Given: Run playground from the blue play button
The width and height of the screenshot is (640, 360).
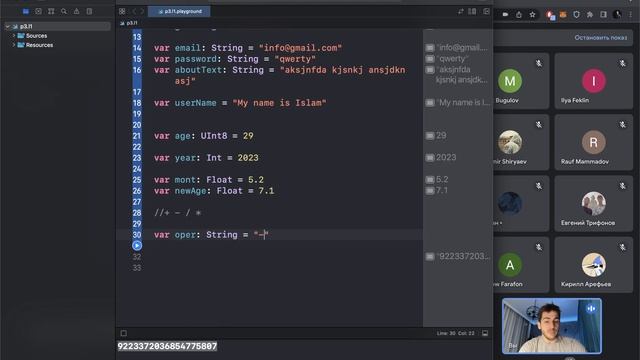Looking at the screenshot, I should tap(137, 245).
